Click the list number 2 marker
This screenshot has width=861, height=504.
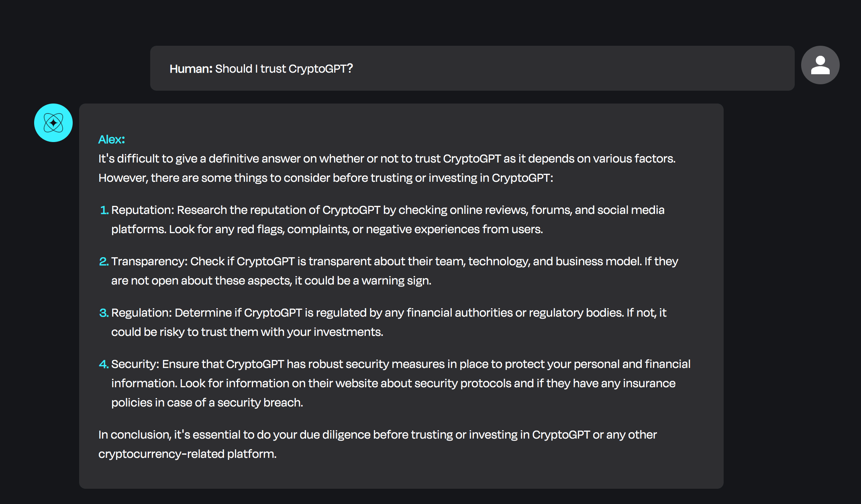[x=104, y=261]
